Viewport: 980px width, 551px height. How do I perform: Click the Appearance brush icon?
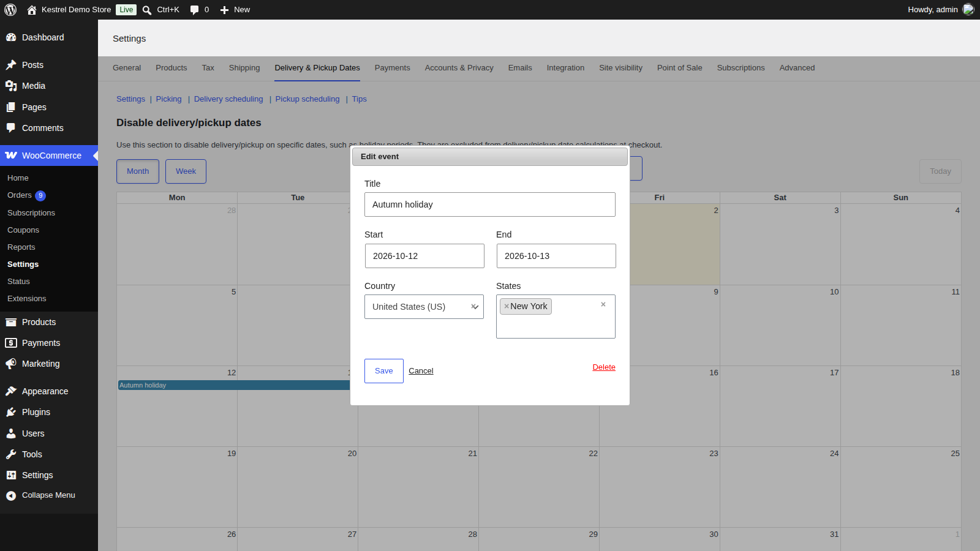tap(11, 391)
